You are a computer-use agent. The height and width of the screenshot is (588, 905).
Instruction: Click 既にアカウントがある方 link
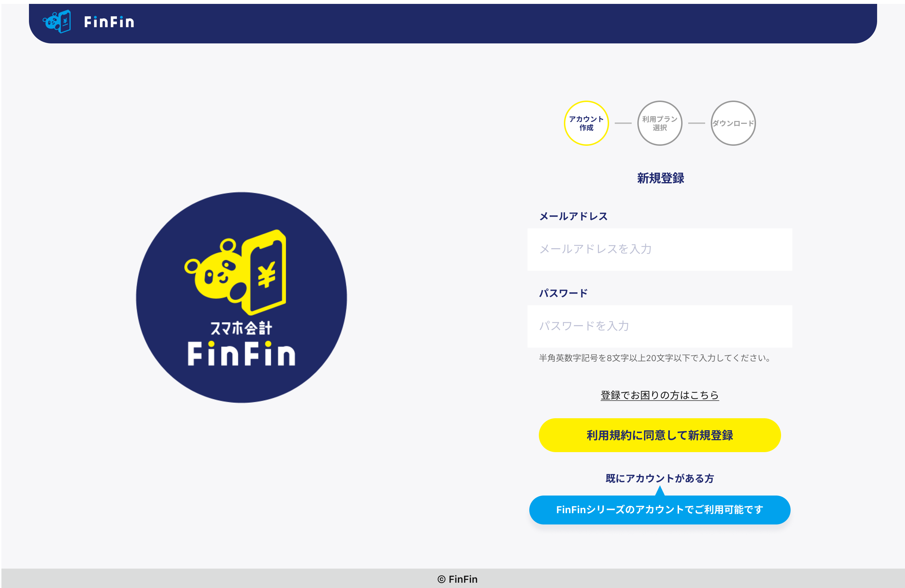[x=660, y=478]
